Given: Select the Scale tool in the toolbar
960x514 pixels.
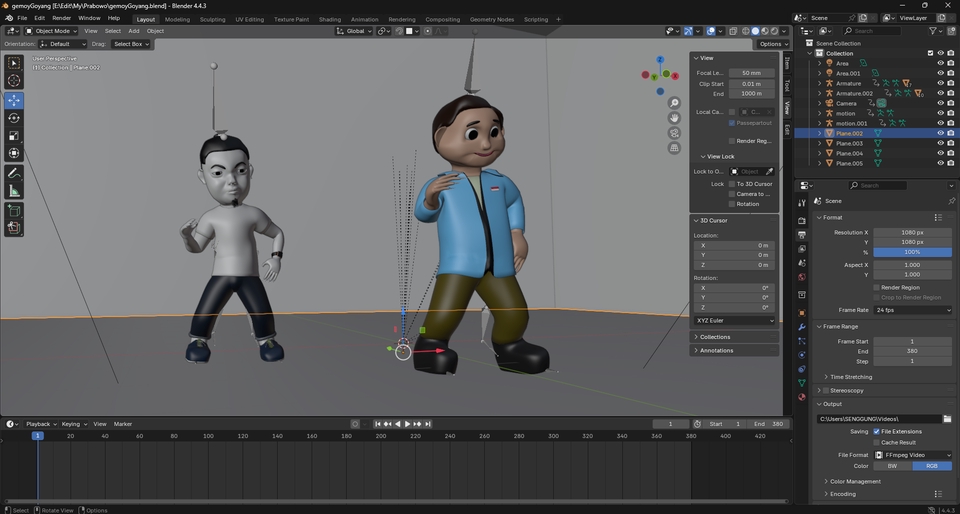Looking at the screenshot, I should pos(14,136).
